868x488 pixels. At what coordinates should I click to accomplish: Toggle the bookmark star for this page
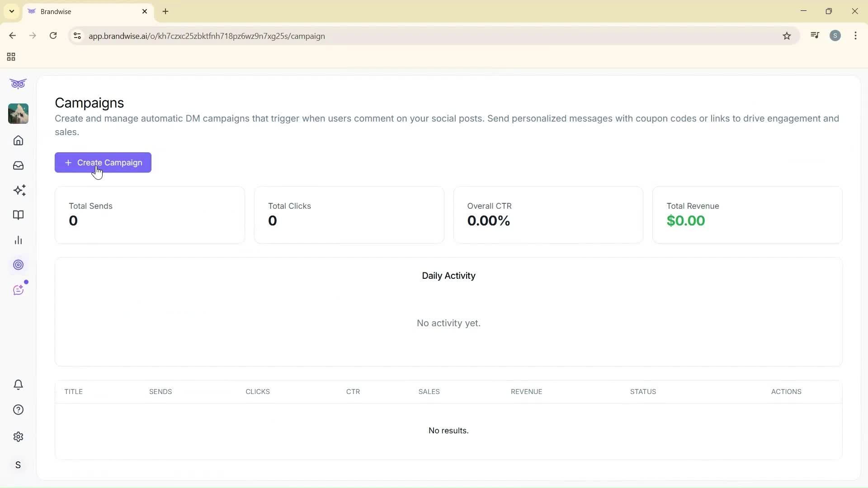coord(787,36)
